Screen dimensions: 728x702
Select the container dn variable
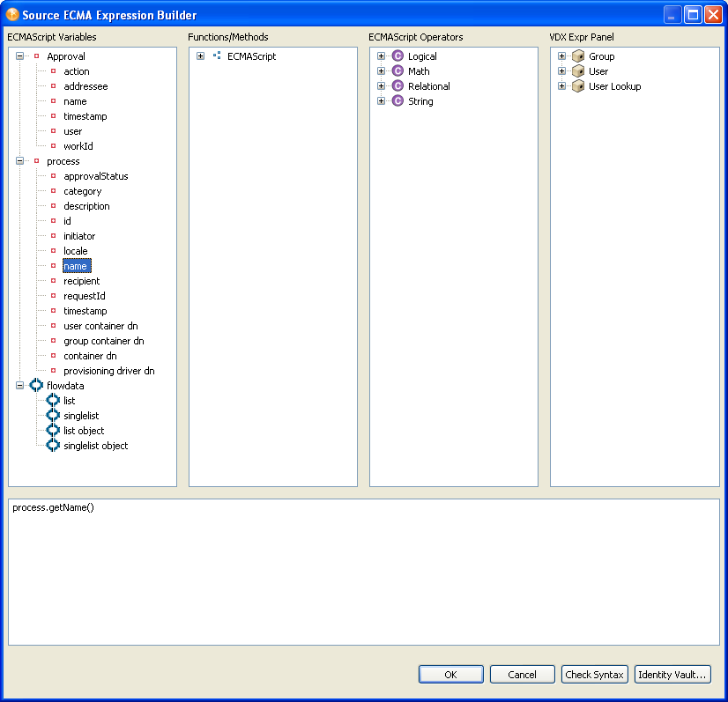tap(90, 356)
